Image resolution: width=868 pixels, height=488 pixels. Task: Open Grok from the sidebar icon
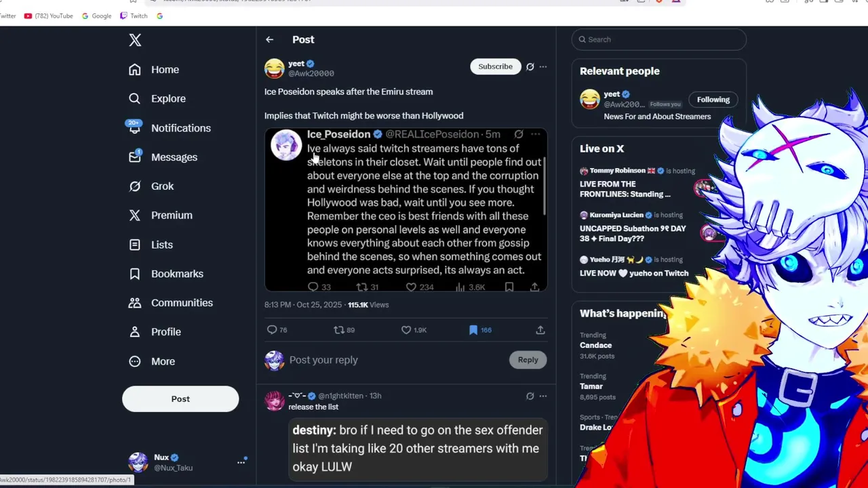[135, 186]
